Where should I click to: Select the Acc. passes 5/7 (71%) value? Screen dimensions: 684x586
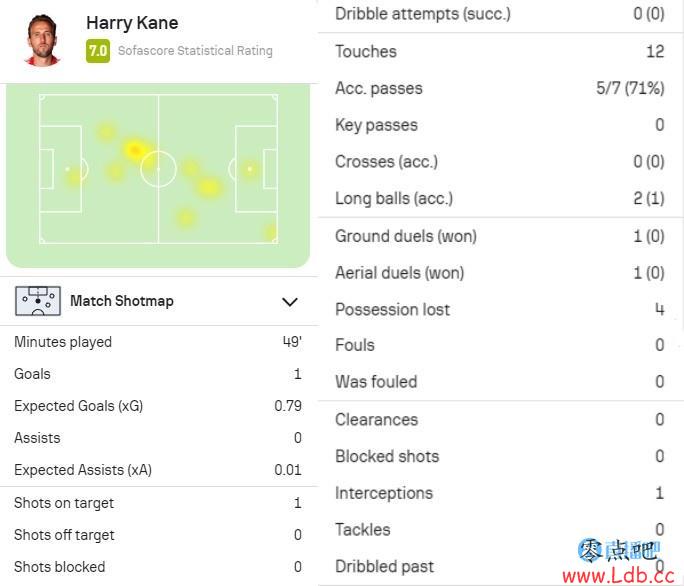pyautogui.click(x=630, y=88)
